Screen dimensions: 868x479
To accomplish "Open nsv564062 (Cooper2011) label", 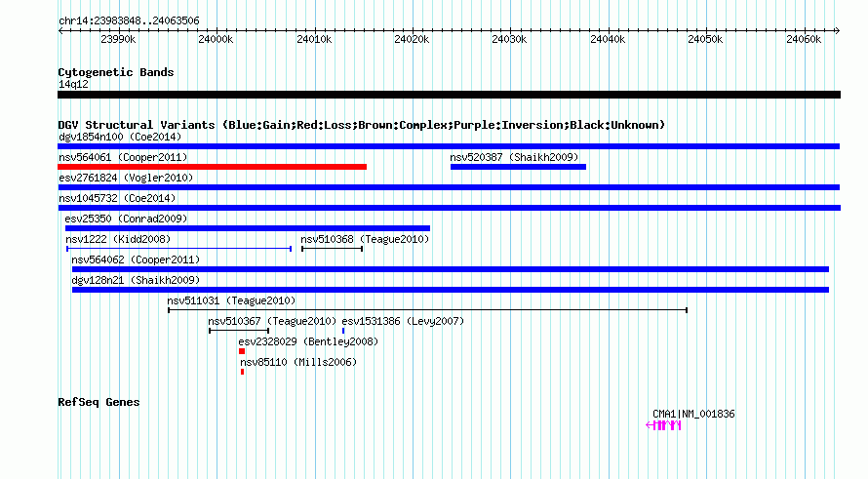I will 136,259.
